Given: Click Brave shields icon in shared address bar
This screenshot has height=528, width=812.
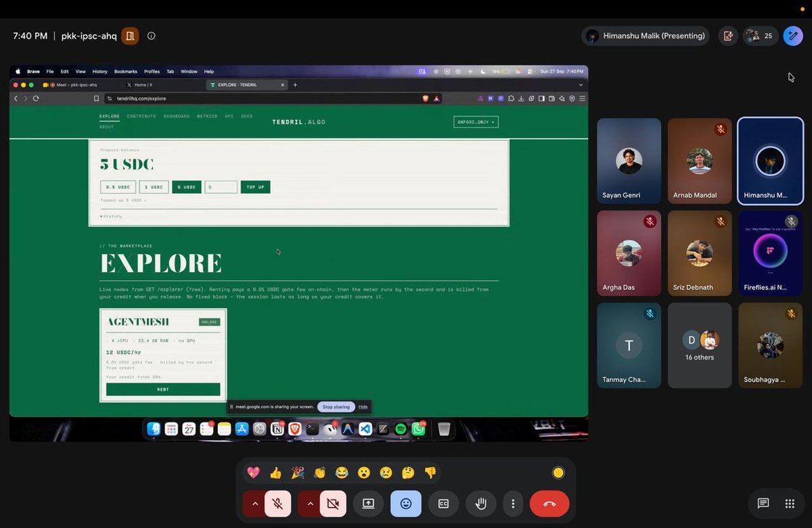Looking at the screenshot, I should 426,98.
